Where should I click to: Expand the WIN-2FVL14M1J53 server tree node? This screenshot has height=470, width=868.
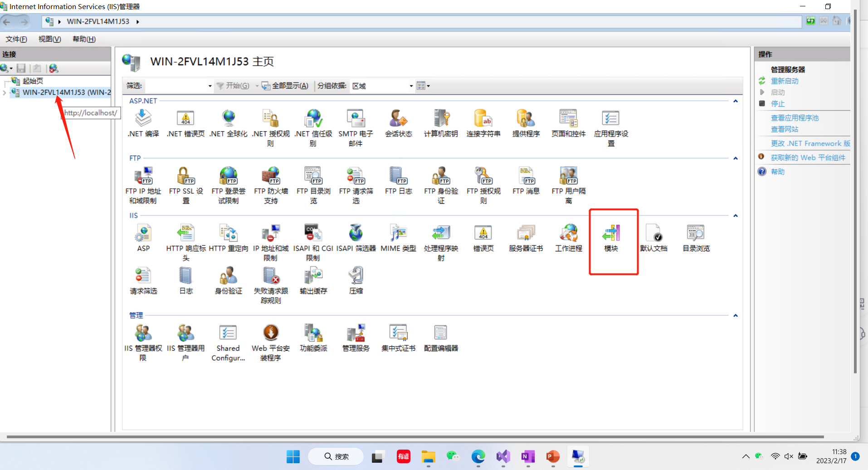pyautogui.click(x=5, y=93)
